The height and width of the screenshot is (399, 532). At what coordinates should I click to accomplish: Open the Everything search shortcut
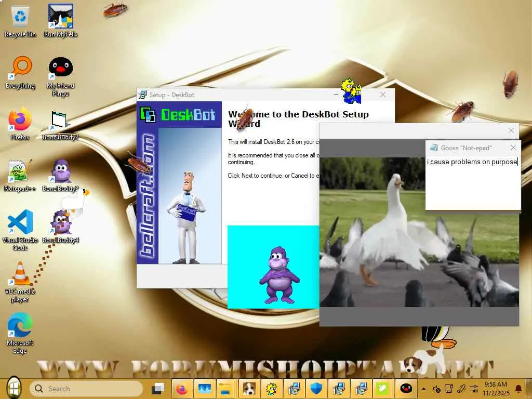pyautogui.click(x=20, y=73)
